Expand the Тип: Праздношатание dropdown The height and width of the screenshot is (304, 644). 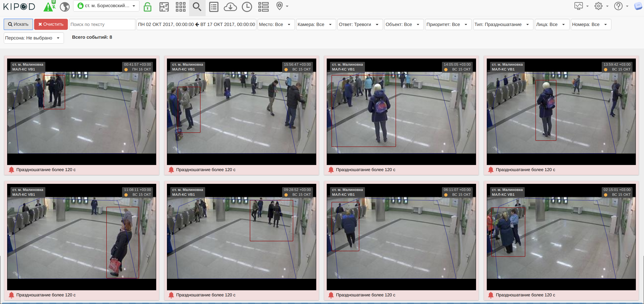[x=503, y=24]
